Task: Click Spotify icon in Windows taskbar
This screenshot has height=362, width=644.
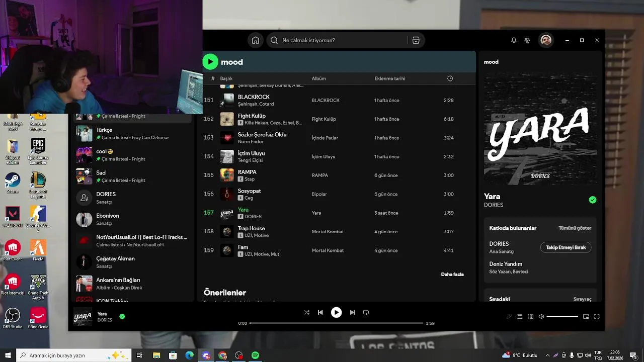Action: point(255,355)
